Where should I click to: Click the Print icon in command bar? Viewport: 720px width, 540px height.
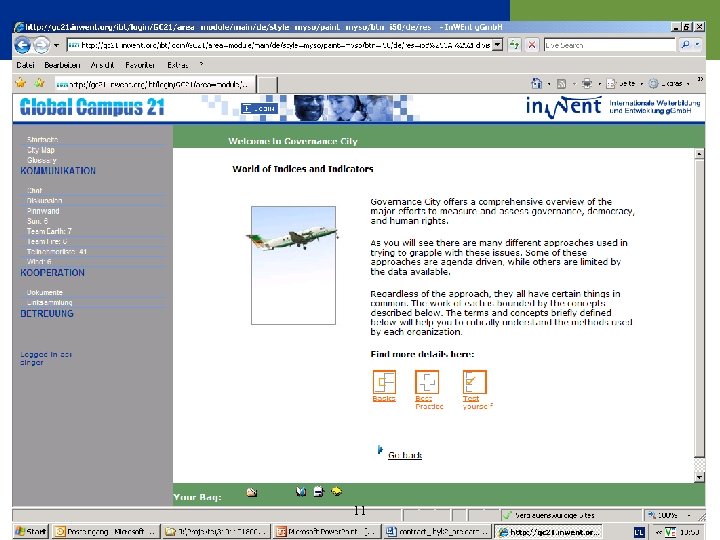pos(587,84)
